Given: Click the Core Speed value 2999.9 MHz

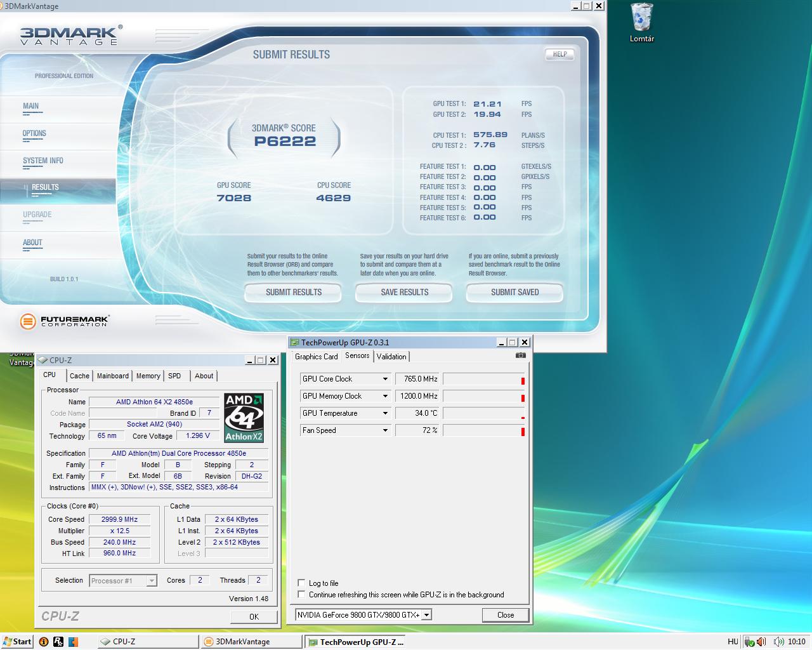Looking at the screenshot, I should pos(119,519).
